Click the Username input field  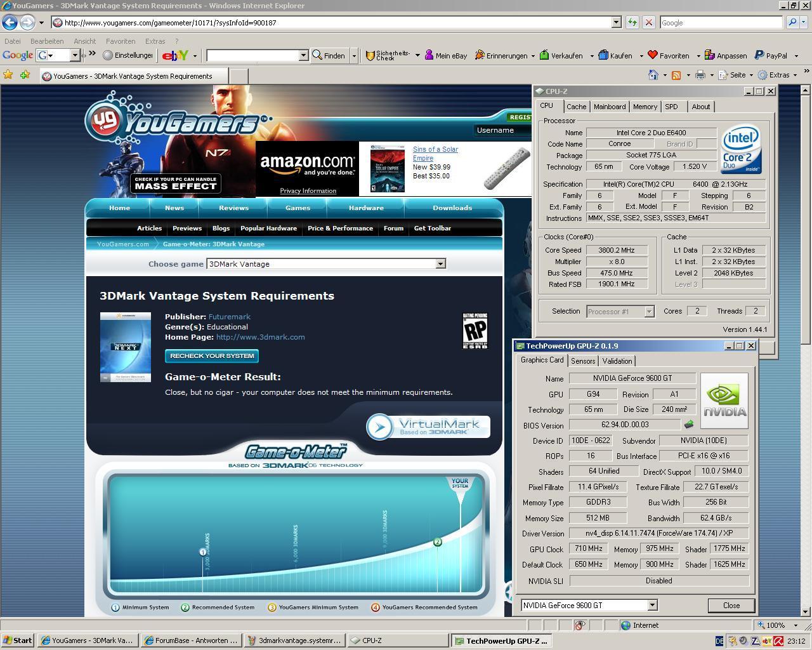502,129
